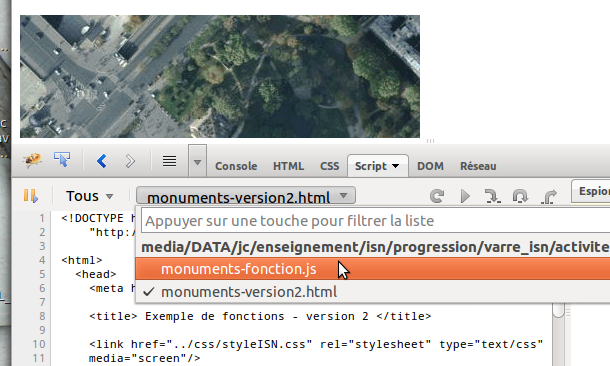Switch to the DOM tab
Image resolution: width=610 pixels, height=366 pixels.
430,166
